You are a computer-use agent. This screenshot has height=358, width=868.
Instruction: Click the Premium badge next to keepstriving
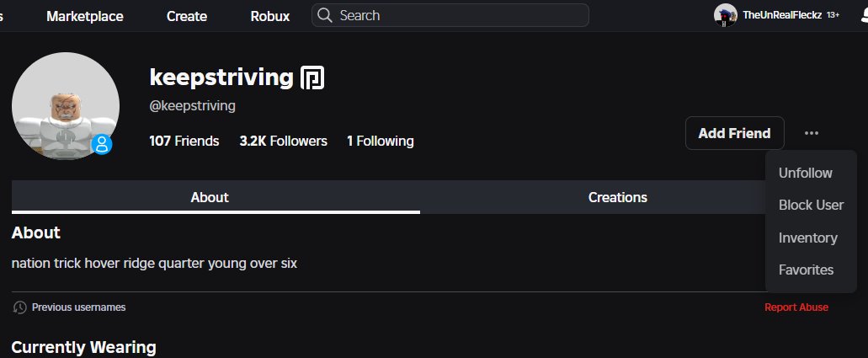(312, 78)
